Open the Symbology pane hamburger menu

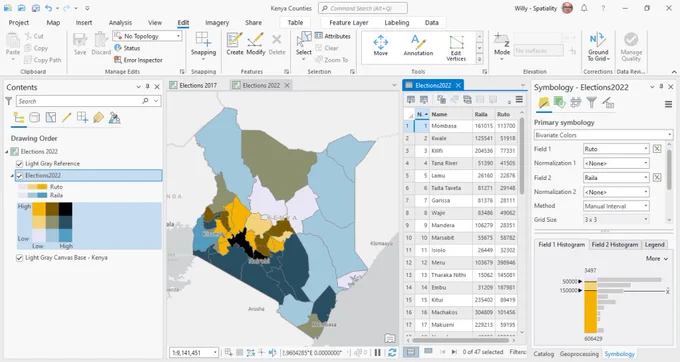tap(668, 104)
